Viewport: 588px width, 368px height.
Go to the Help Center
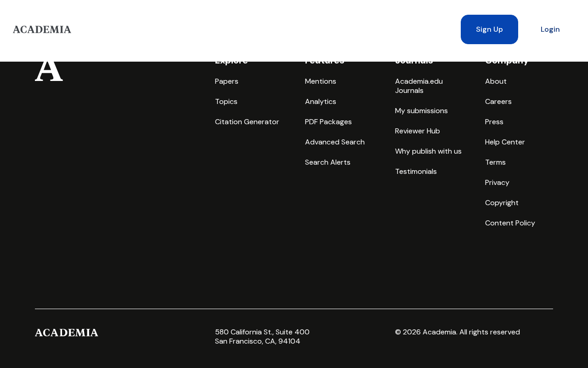pyautogui.click(x=505, y=142)
